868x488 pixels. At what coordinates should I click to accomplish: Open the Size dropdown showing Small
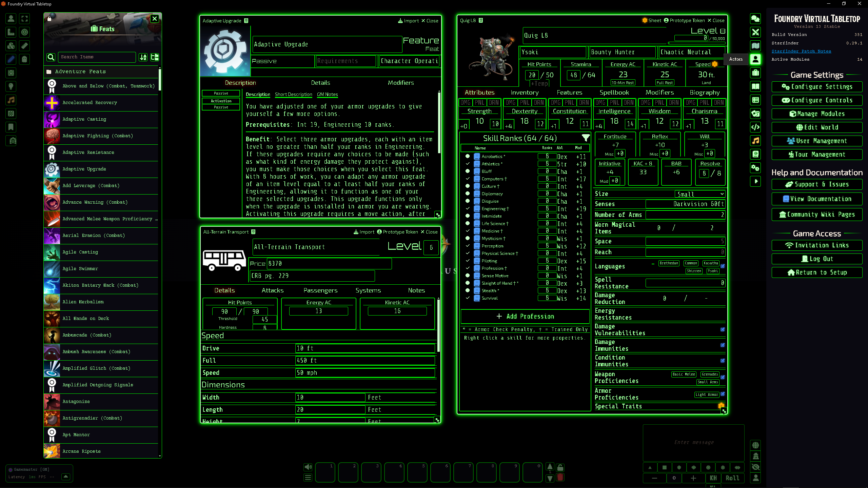(700, 194)
